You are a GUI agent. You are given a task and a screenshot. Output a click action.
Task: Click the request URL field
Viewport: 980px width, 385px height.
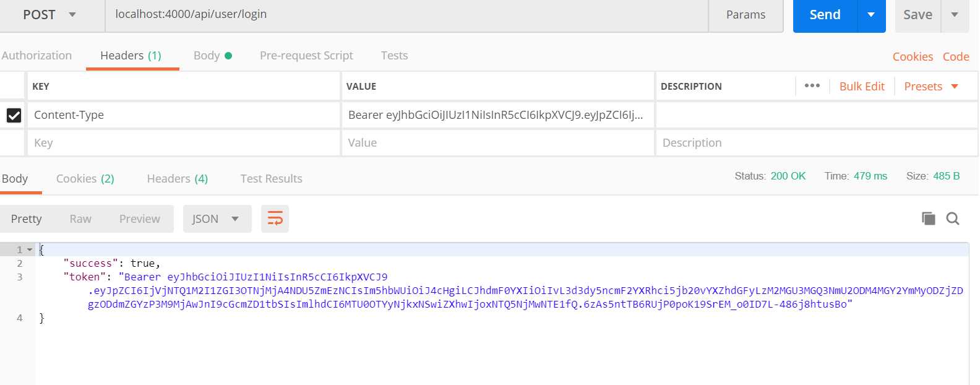click(x=406, y=15)
